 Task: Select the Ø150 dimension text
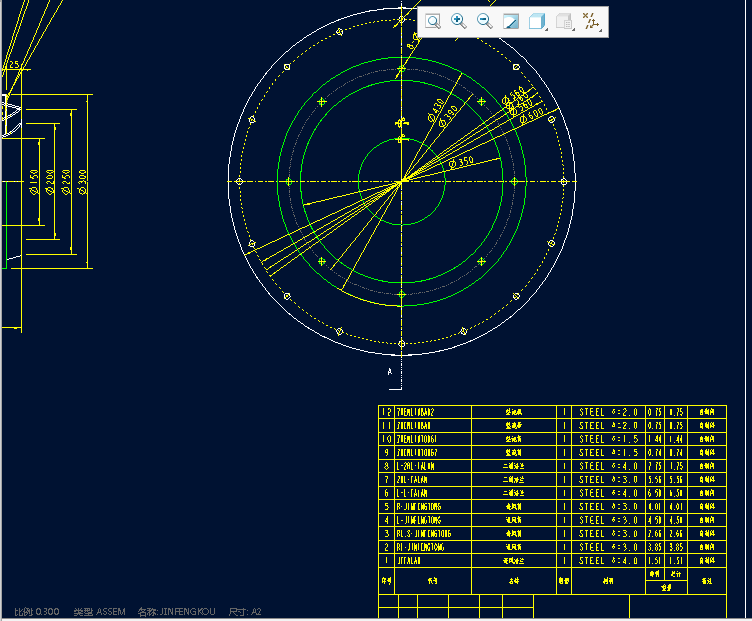pyautogui.click(x=34, y=182)
